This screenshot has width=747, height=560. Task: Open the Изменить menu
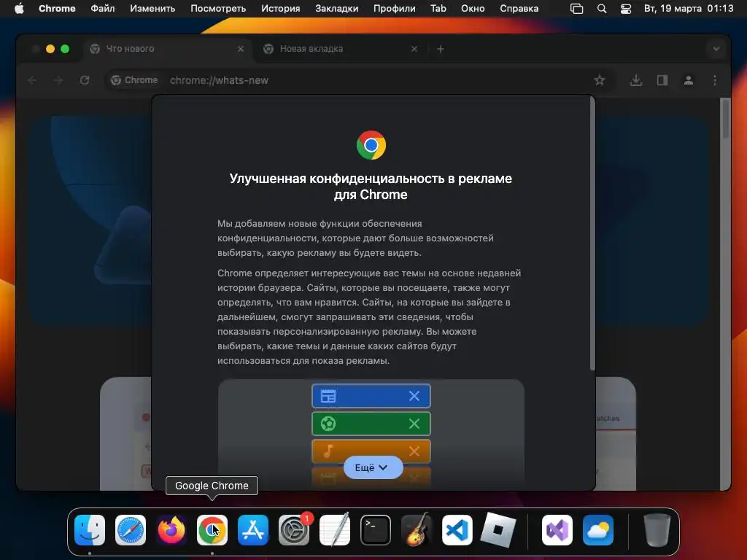pos(152,9)
